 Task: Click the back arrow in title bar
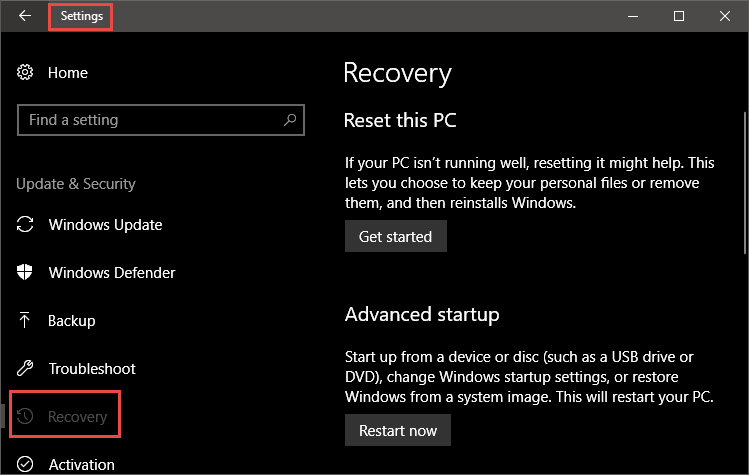(25, 16)
